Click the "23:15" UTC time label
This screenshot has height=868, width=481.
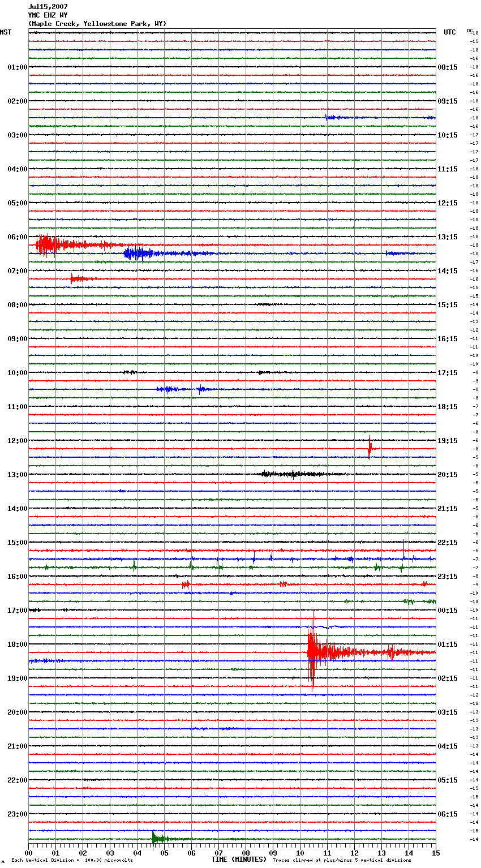click(448, 577)
